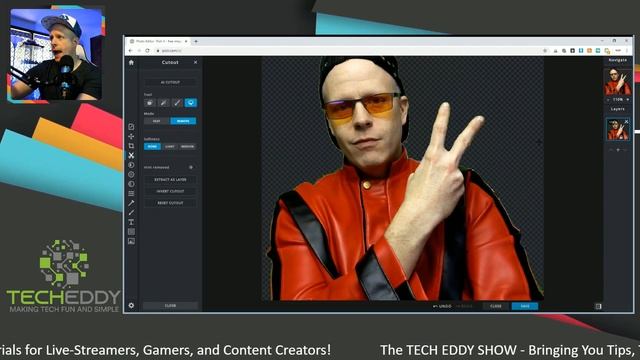Viewport: 640px width, 360px height.
Task: Click Redo at bottom bar
Action: point(464,306)
